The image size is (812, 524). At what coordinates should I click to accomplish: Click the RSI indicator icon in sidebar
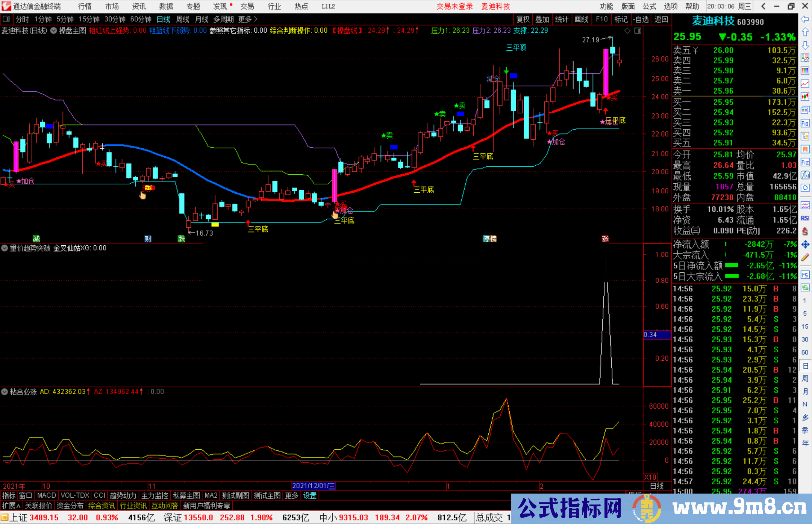point(805,218)
